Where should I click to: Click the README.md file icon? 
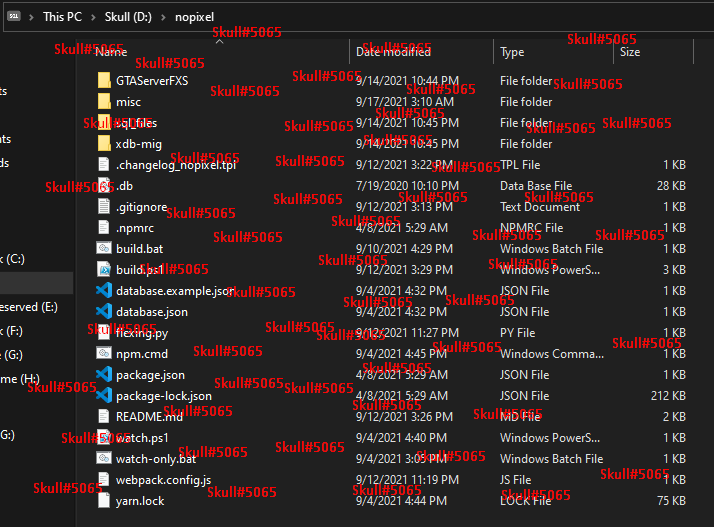[x=104, y=416]
